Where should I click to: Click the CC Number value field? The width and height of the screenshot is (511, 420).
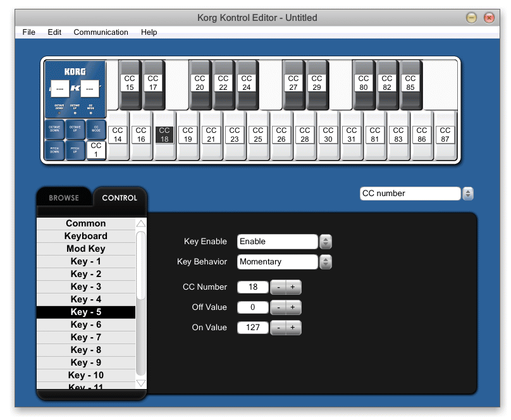(253, 287)
